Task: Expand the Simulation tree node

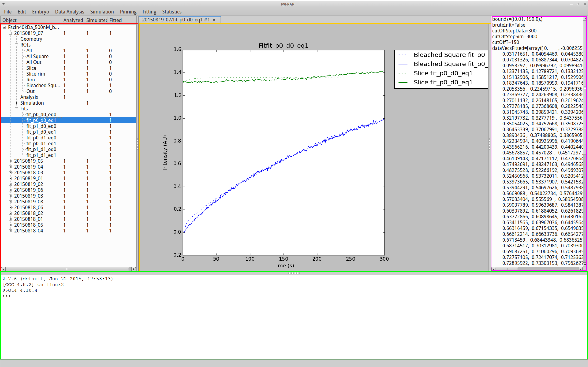Action: pyautogui.click(x=17, y=103)
